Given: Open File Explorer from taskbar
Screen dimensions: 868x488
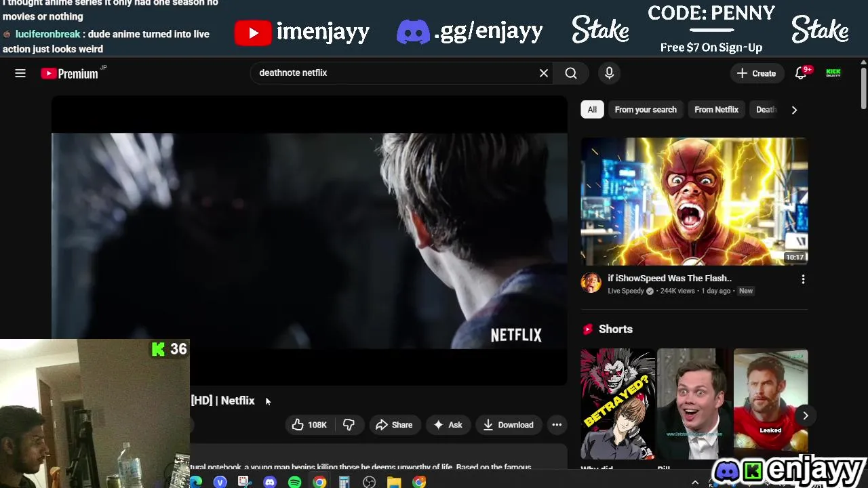Looking at the screenshot, I should 394,482.
